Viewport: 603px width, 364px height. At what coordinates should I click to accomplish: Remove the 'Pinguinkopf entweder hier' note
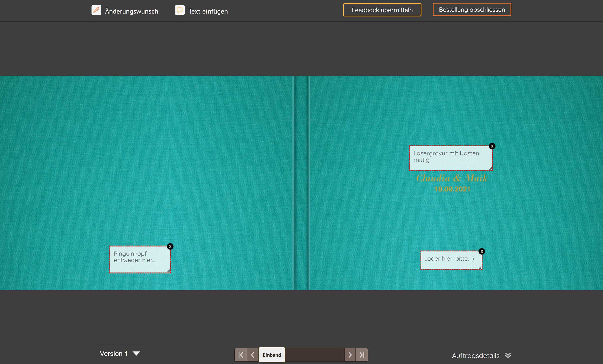pyautogui.click(x=170, y=247)
